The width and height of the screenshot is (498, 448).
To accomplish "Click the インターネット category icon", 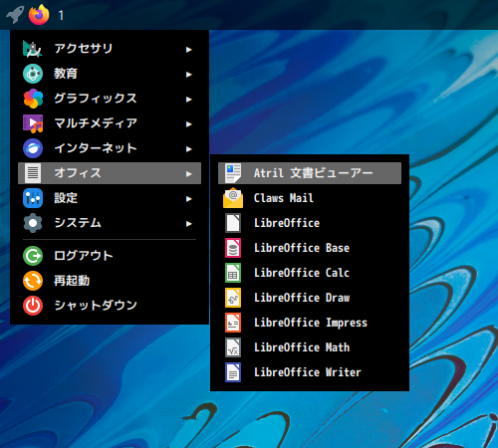I will [33, 148].
